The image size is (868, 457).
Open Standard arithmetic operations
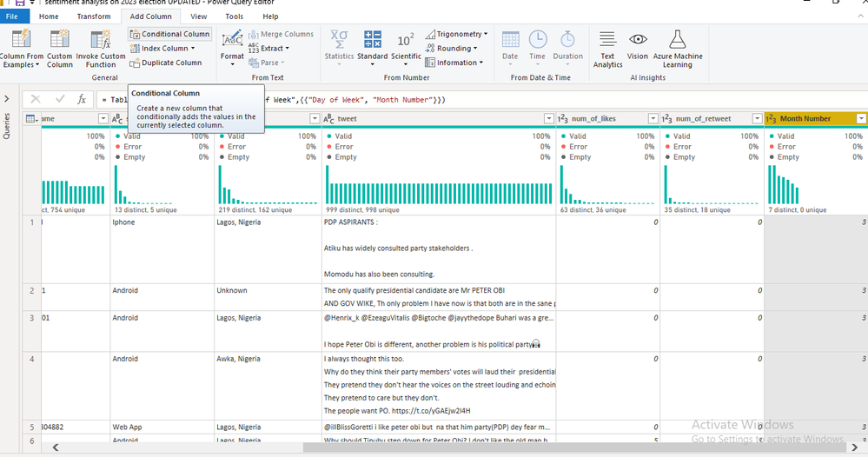[373, 49]
